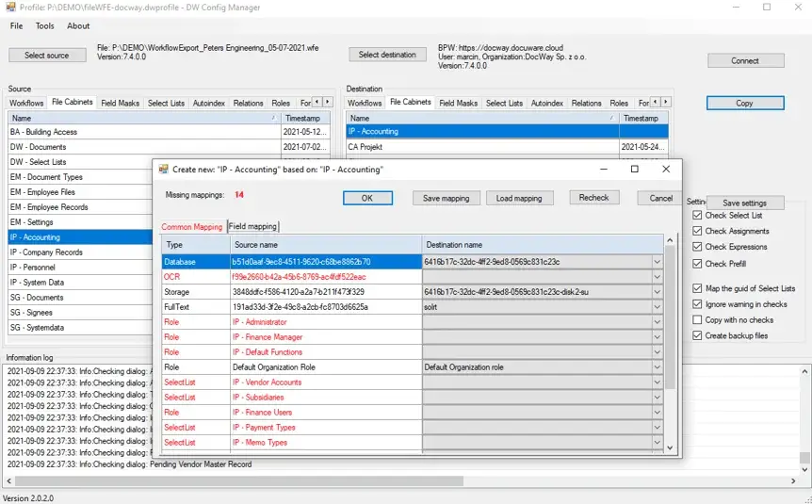Click the Save mapping button
Viewport: 812px width, 504px height.
click(x=446, y=198)
